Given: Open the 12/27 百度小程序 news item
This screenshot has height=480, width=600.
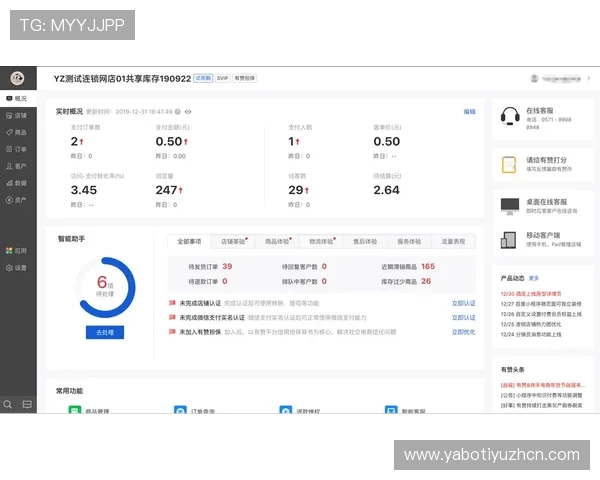Looking at the screenshot, I should click(541, 304).
